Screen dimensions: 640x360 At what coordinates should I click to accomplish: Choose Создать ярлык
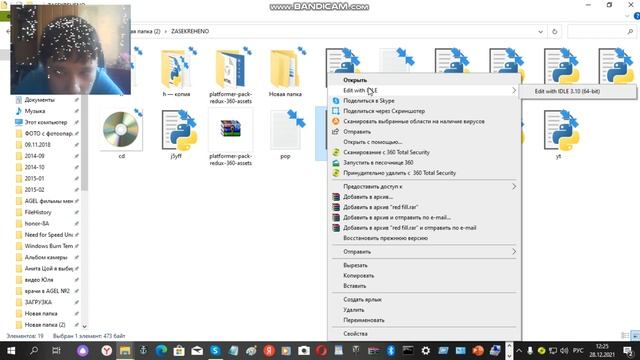pyautogui.click(x=362, y=300)
